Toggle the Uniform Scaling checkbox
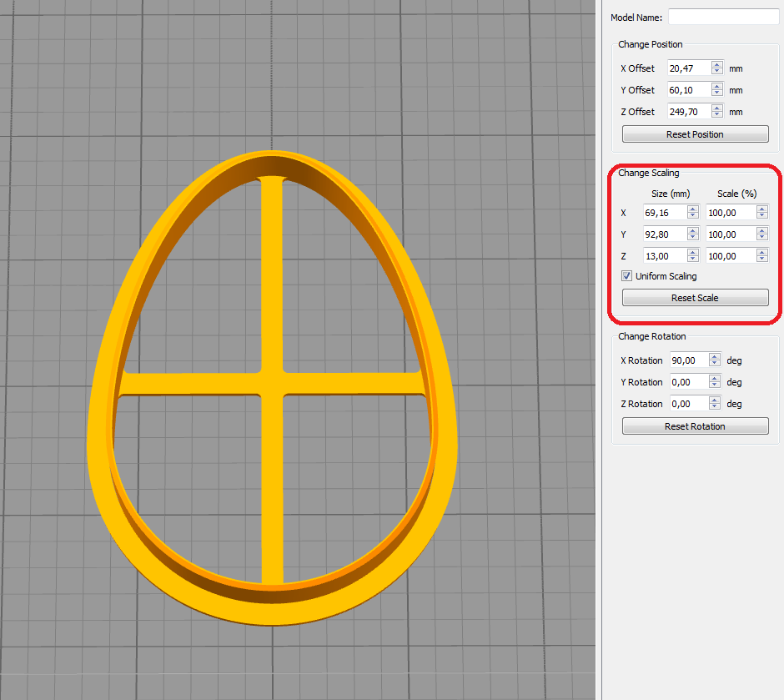Viewport: 784px width, 700px height. (x=626, y=276)
